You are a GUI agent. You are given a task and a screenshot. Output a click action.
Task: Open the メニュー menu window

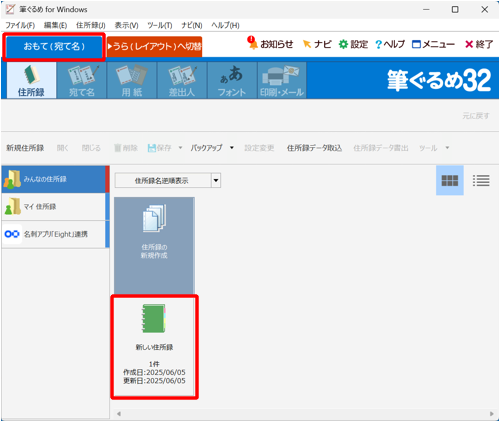pos(433,44)
